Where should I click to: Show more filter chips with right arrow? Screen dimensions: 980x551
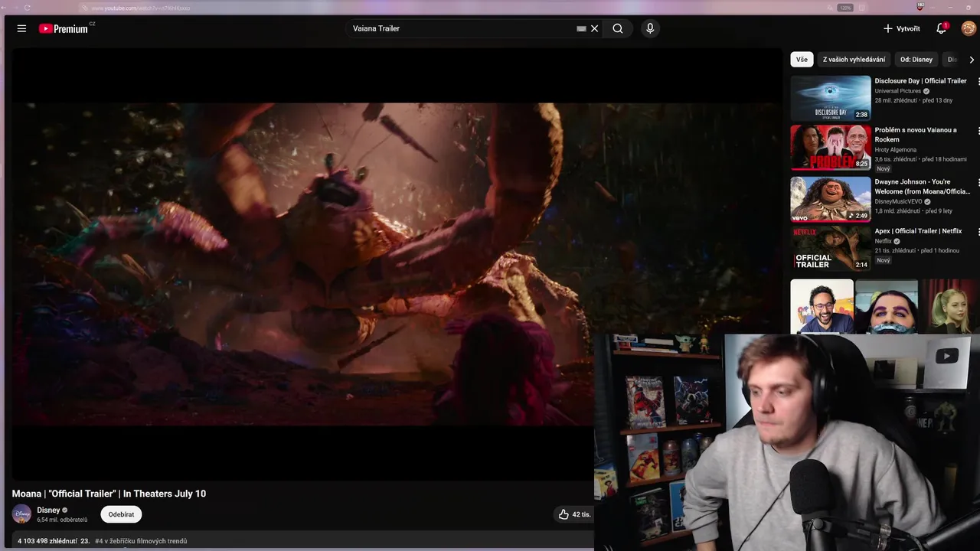[x=972, y=60]
